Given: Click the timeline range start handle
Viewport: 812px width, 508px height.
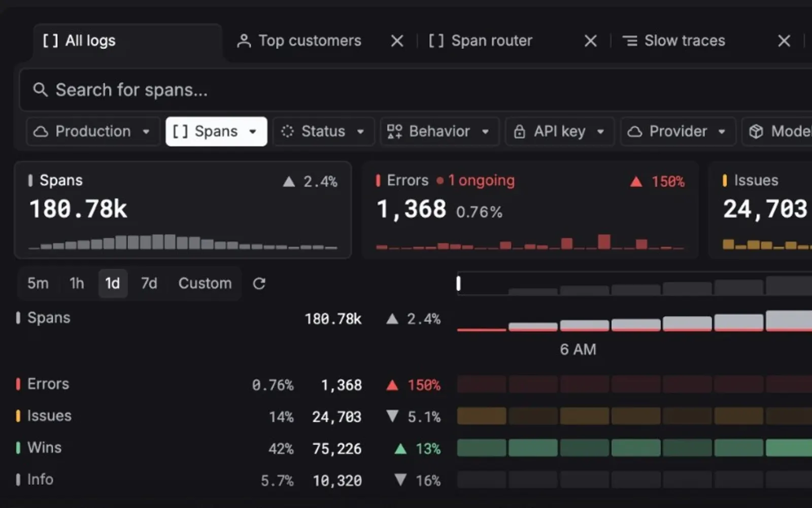Looking at the screenshot, I should pyautogui.click(x=459, y=283).
